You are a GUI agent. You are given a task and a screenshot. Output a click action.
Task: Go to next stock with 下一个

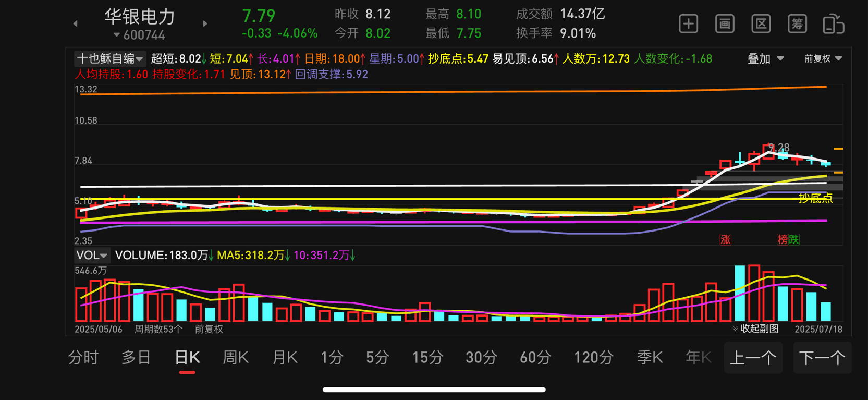[822, 358]
